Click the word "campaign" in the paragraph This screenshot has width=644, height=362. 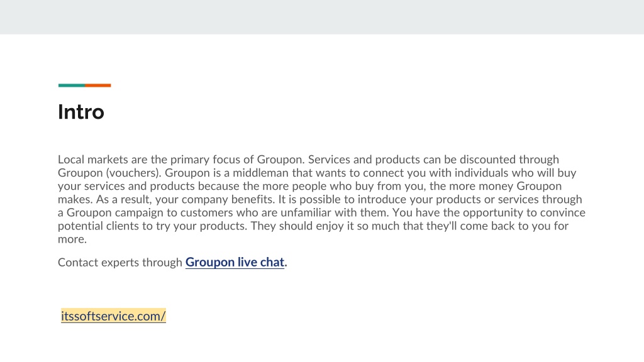point(139,213)
